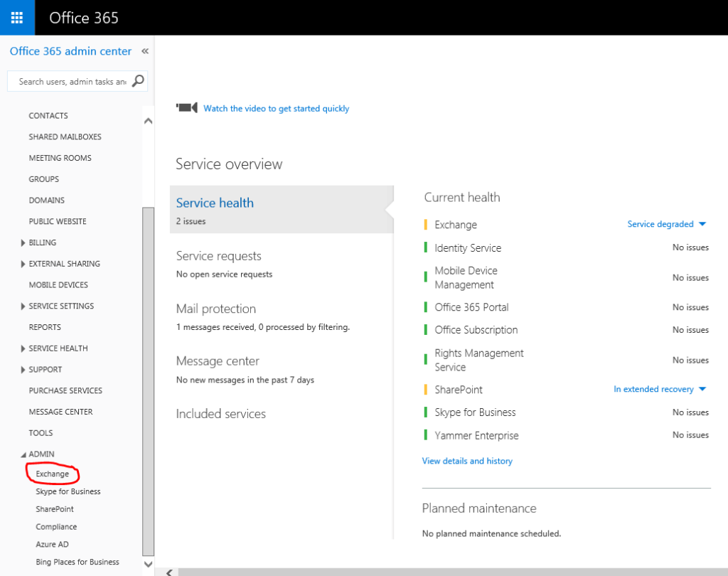Select Meeting Rooms in navigation
Viewport: 728px width, 576px height.
tap(60, 158)
